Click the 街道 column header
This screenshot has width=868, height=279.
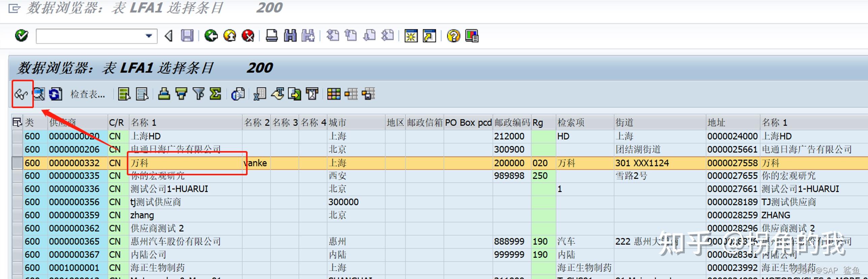tap(660, 122)
